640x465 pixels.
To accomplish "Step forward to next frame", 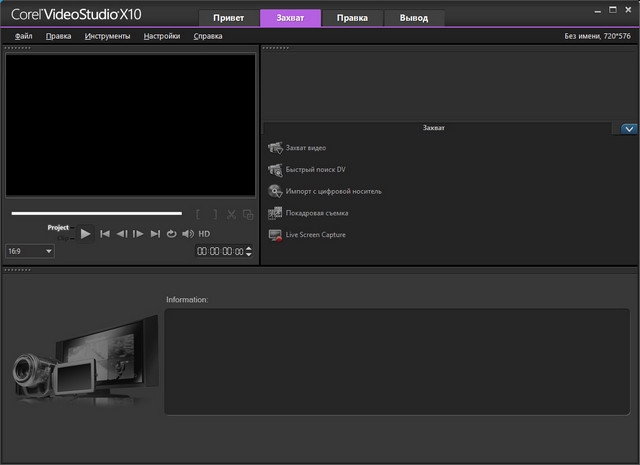I will (138, 234).
